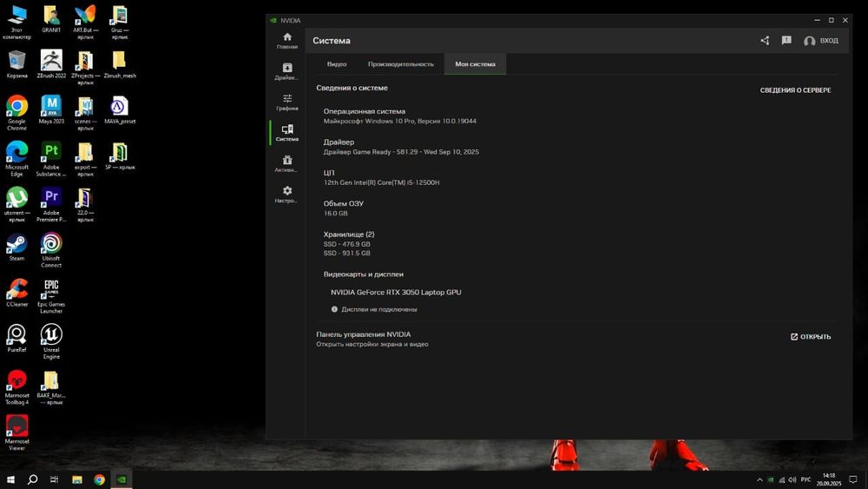Open the Windows Start menu

[10, 479]
